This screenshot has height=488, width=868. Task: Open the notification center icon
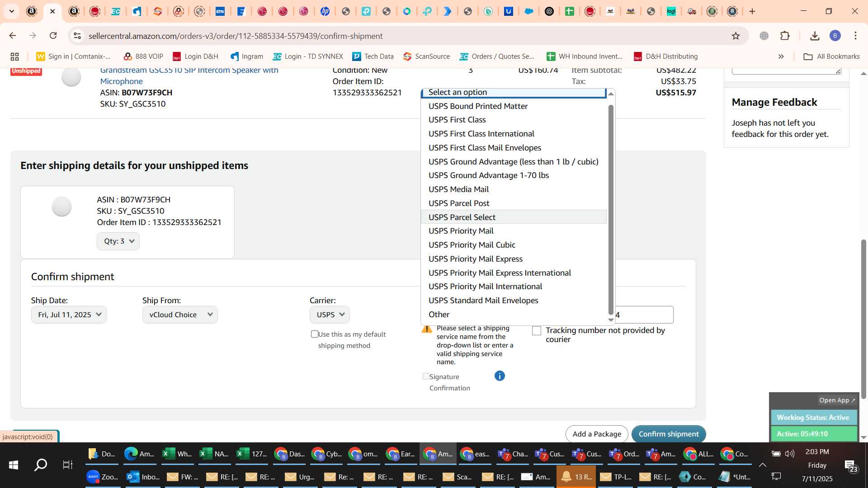[851, 465]
